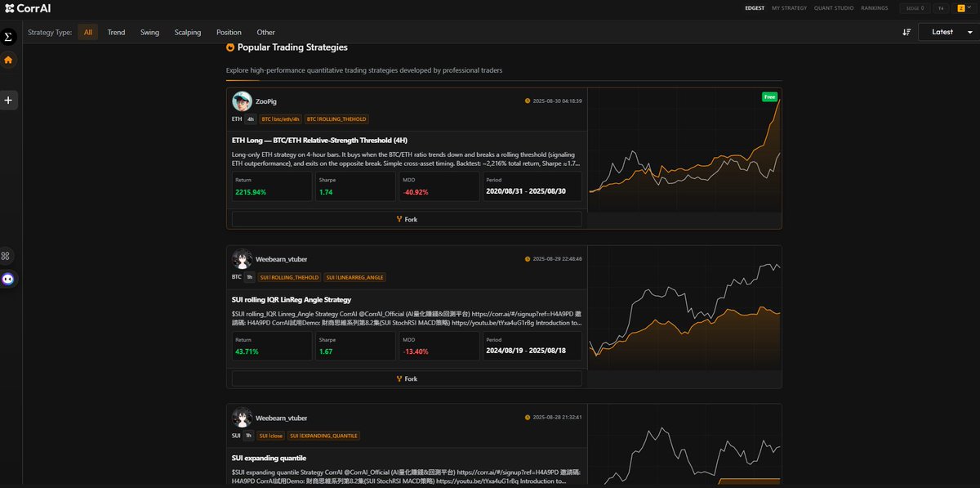This screenshot has width=980, height=488.
Task: Click the SUI|LINEARREG_ANGLE tag
Action: (355, 277)
